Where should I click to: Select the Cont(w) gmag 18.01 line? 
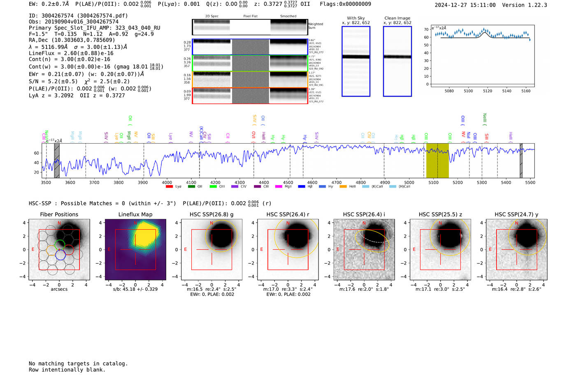95,66
